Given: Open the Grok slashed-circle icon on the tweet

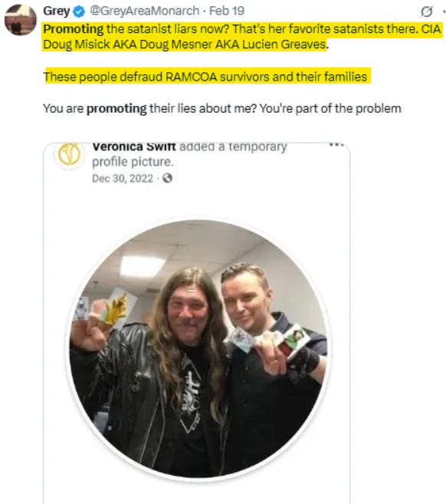Looking at the screenshot, I should point(426,12).
